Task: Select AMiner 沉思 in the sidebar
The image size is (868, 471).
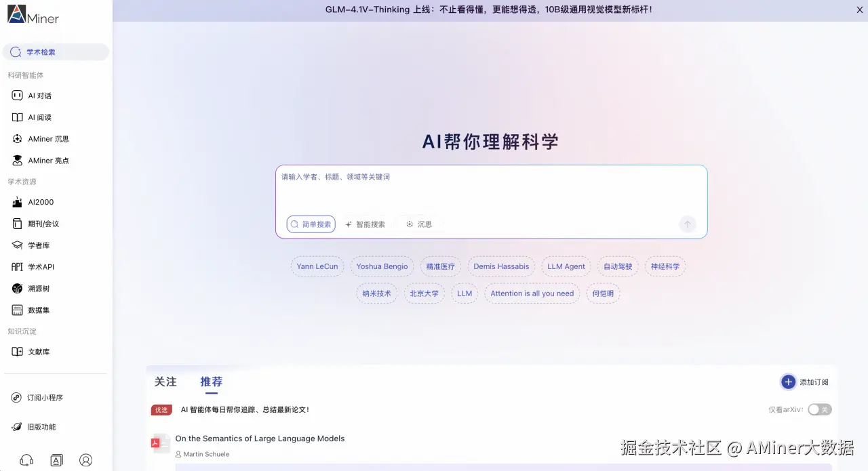Action: click(x=47, y=138)
